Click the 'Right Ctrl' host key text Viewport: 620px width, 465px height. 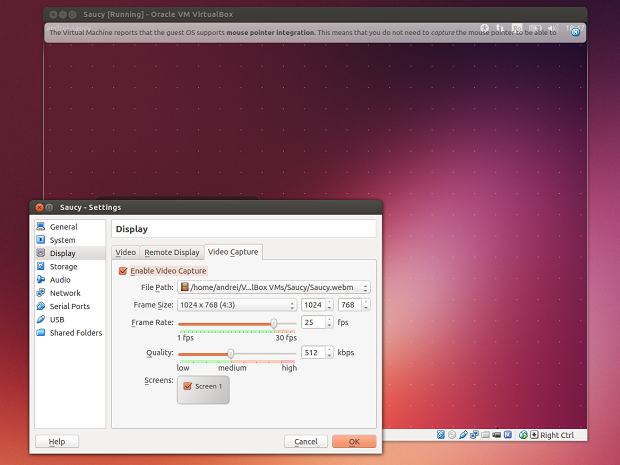pyautogui.click(x=557, y=435)
